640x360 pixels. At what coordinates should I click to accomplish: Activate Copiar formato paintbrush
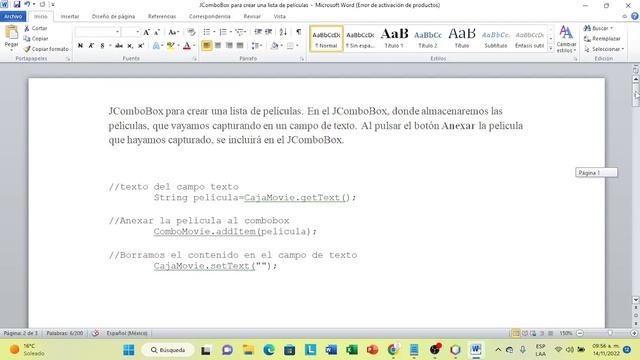(46, 49)
